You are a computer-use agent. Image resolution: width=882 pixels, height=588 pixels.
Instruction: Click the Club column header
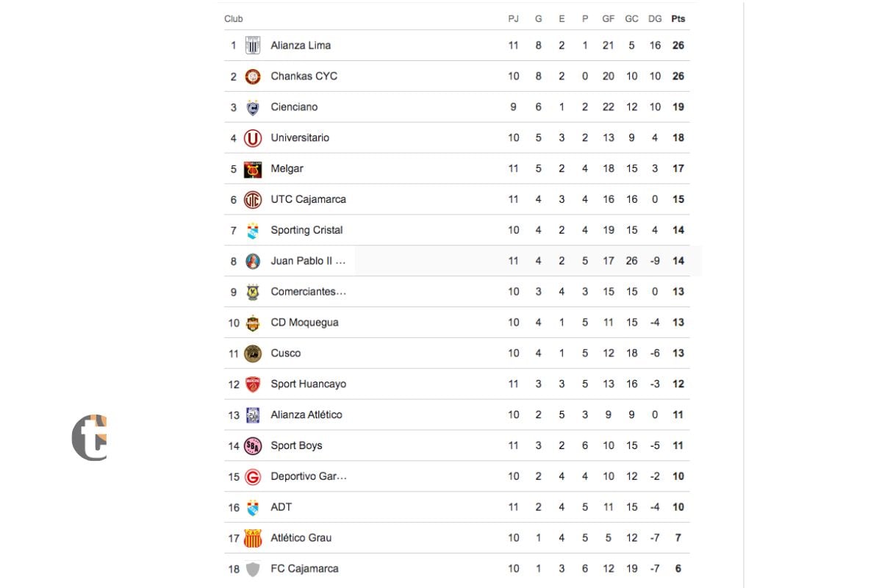234,18
